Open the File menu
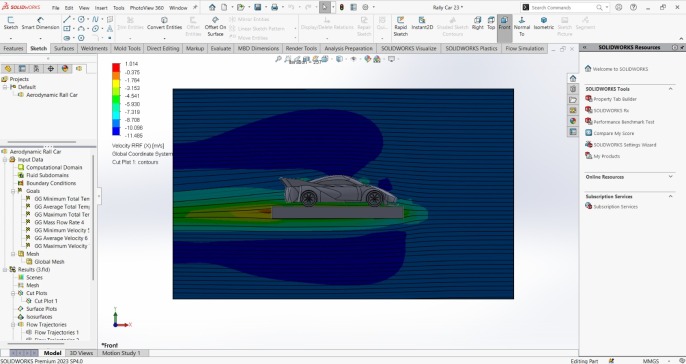This screenshot has width=686, height=364. point(56,8)
